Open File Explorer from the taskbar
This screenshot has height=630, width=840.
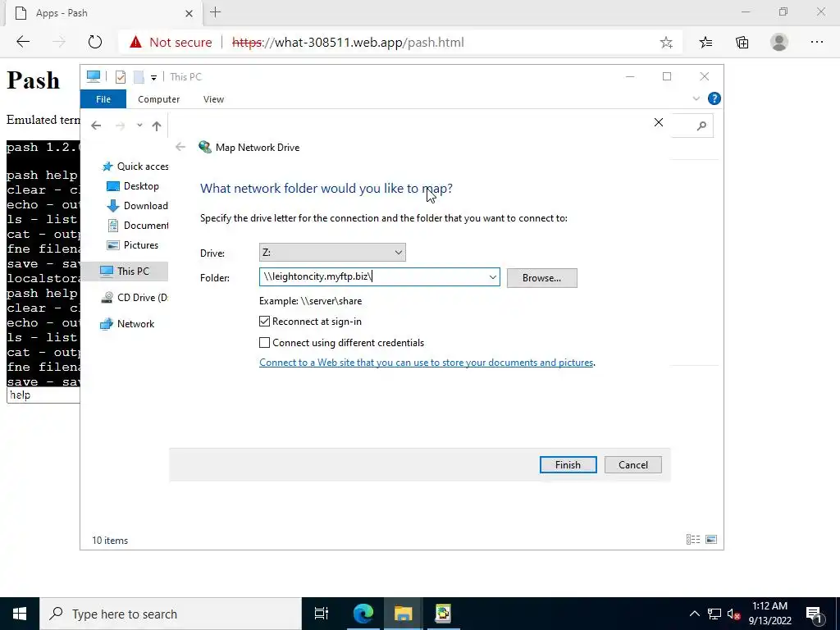[403, 614]
